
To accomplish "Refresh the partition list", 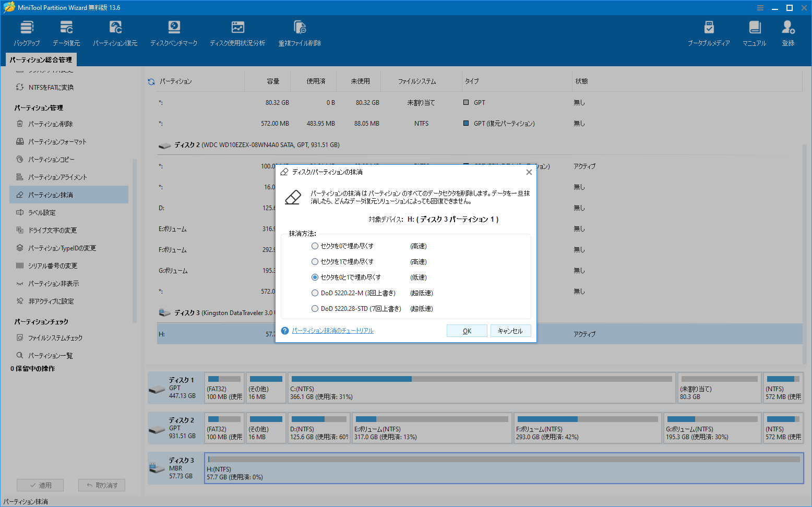I will click(x=151, y=81).
